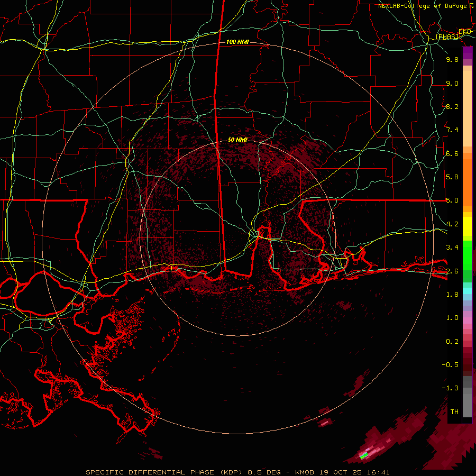Click the "DKB" label at top right

point(464,32)
